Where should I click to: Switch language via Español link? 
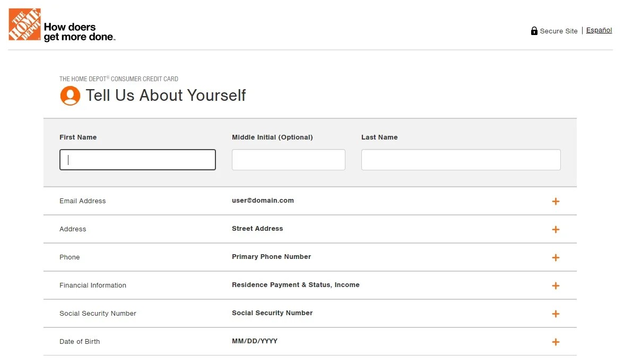coord(599,30)
